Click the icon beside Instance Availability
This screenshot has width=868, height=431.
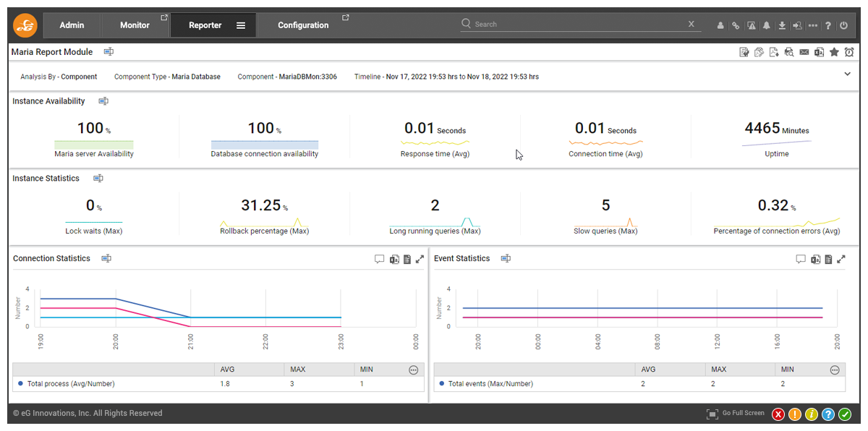tap(103, 101)
